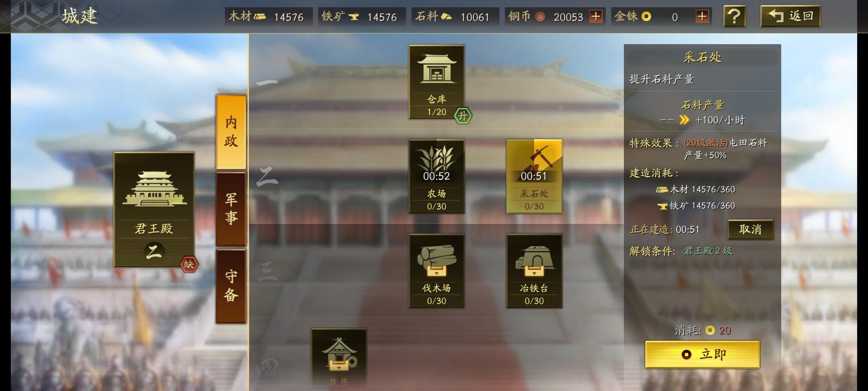Viewport: 868px width, 391px height.
Task: Click the 返回 back button
Action: click(791, 16)
